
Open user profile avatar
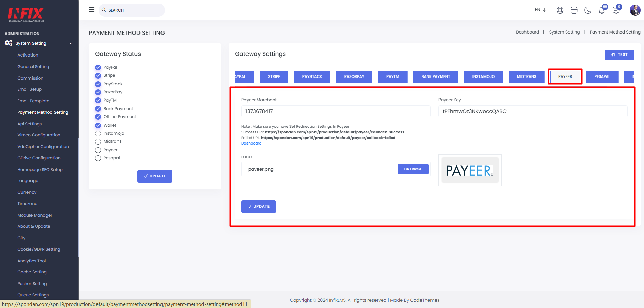coord(635,10)
